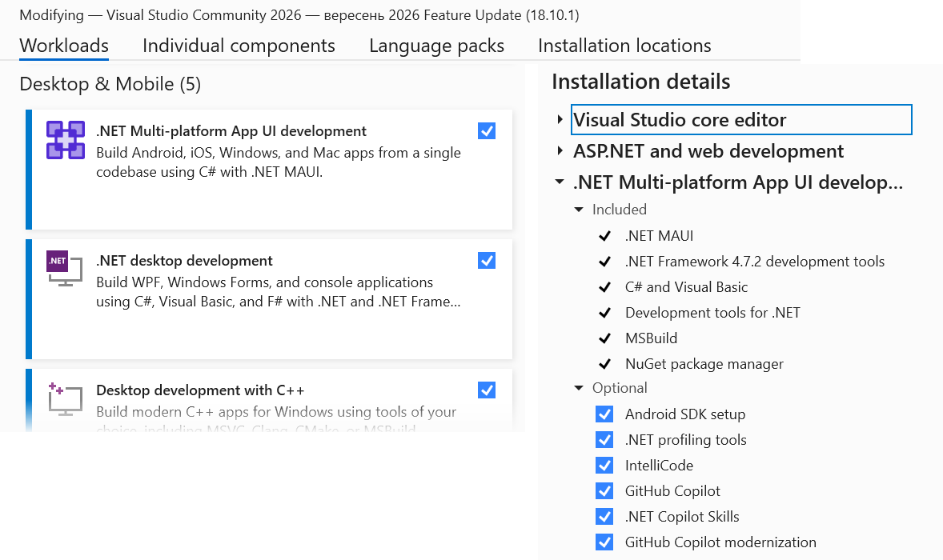Click the Optional section label
Image resolution: width=943 pixels, height=560 pixels.
pos(620,388)
